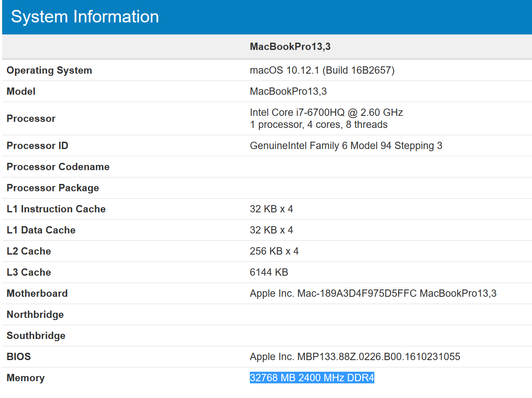The width and height of the screenshot is (532, 398).
Task: Select the 256 KB x 4 value
Action: [274, 251]
